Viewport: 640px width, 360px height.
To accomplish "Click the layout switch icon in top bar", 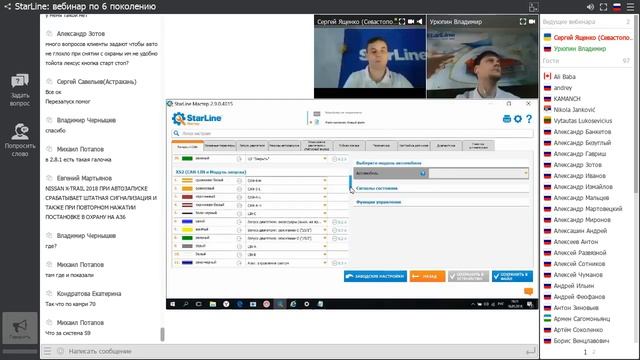I will 533,7.
